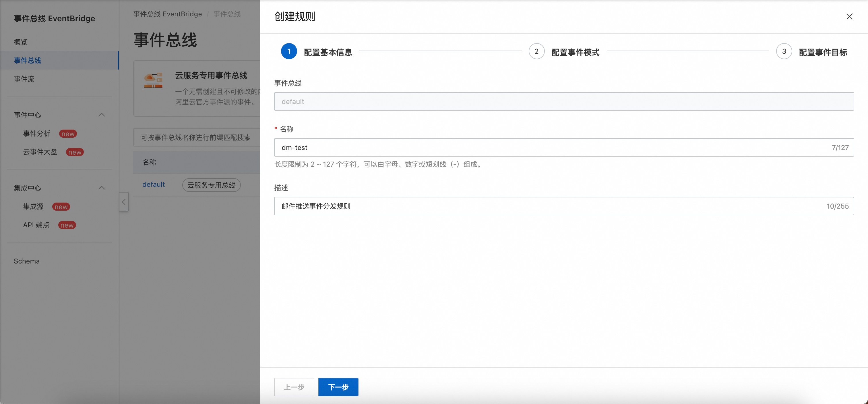The image size is (868, 404).
Task: Focus the 描述 input field
Action: tap(564, 206)
